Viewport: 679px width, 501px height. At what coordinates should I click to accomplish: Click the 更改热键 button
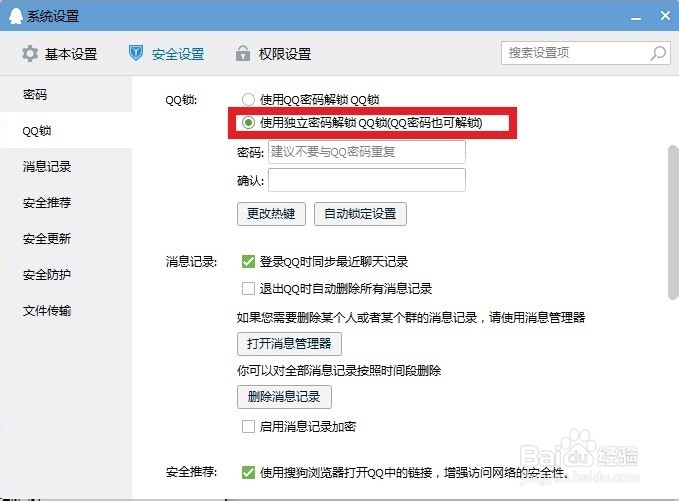tap(271, 213)
